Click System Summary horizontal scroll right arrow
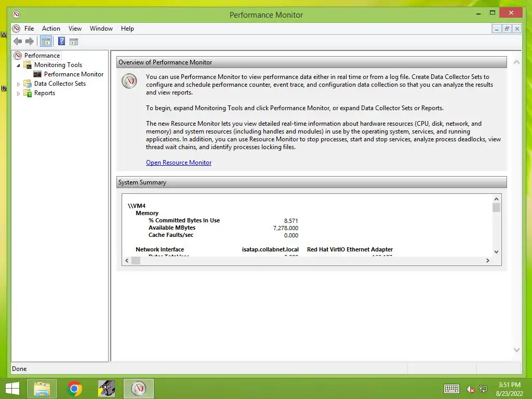The width and height of the screenshot is (532, 399). tap(487, 261)
